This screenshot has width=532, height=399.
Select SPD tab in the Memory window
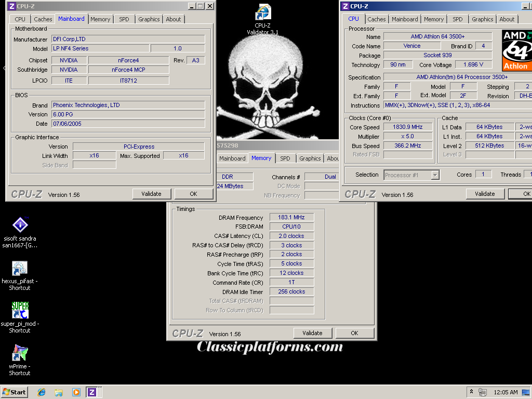285,158
